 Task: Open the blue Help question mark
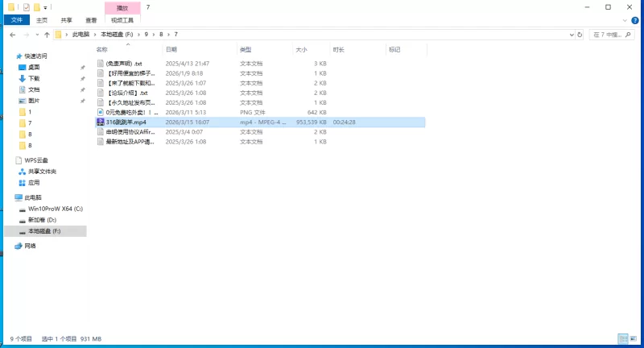pos(637,19)
